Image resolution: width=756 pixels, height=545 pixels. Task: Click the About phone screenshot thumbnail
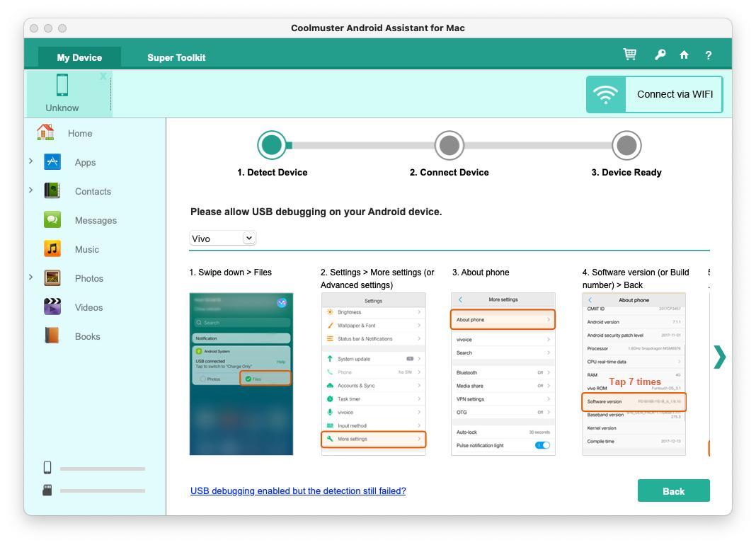point(503,374)
